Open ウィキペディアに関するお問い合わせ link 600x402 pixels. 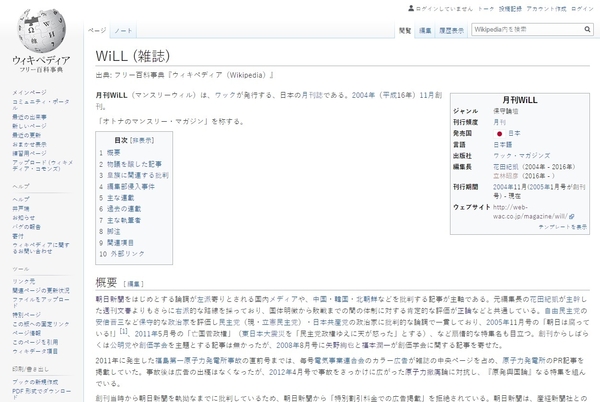point(41,248)
